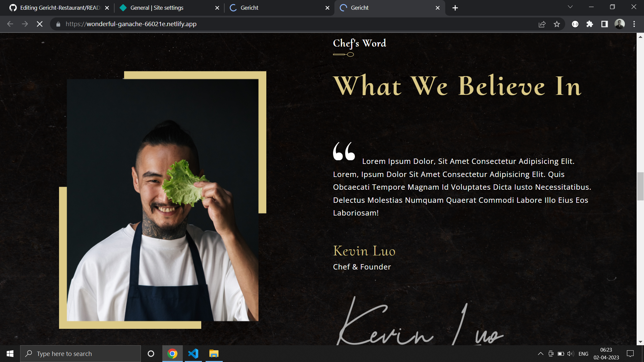The height and width of the screenshot is (362, 644).
Task: Stop loading the page
Action: point(40,24)
